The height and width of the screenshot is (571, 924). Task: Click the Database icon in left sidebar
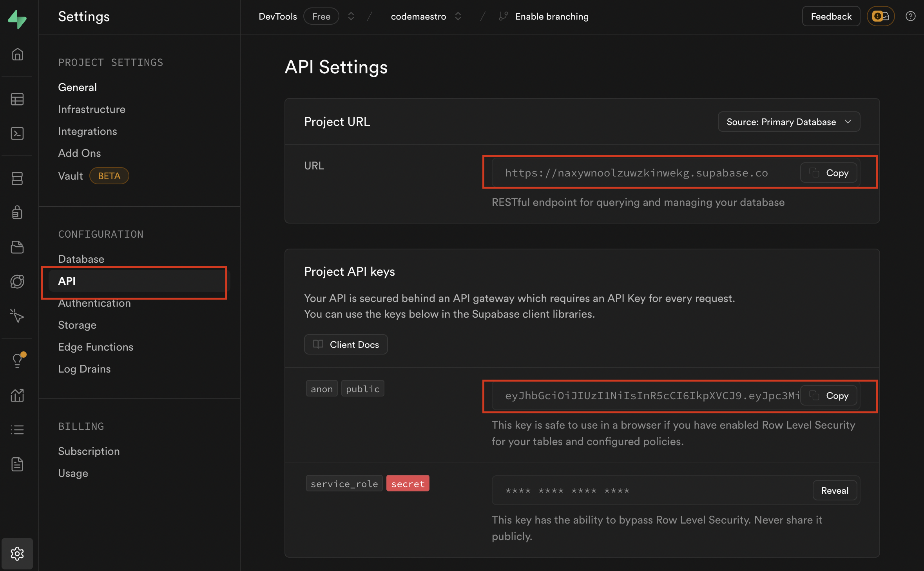(17, 178)
